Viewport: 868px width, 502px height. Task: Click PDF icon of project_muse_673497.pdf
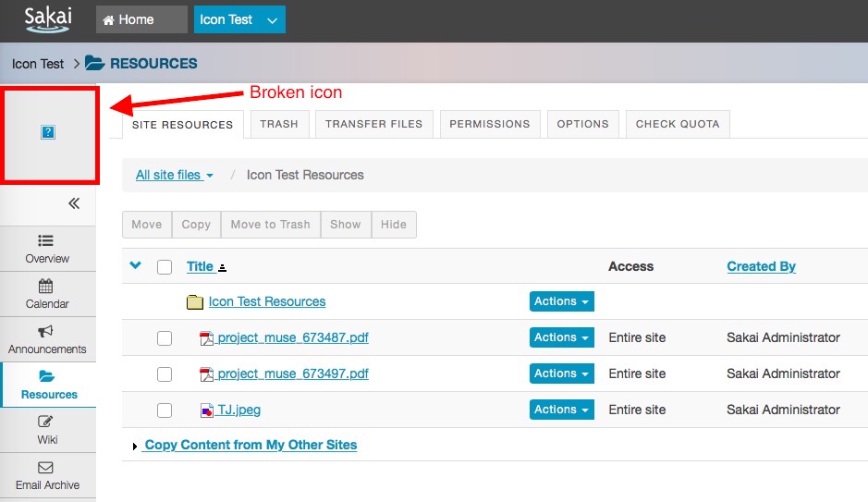click(206, 374)
